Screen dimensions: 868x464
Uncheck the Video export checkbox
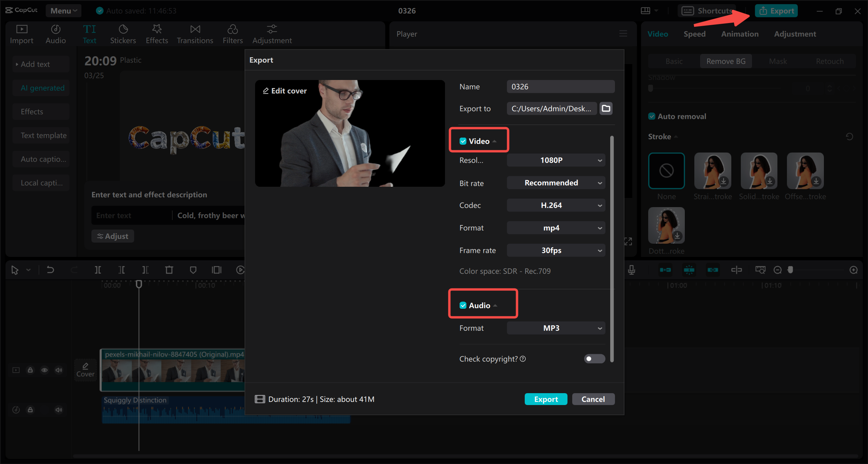click(x=463, y=141)
